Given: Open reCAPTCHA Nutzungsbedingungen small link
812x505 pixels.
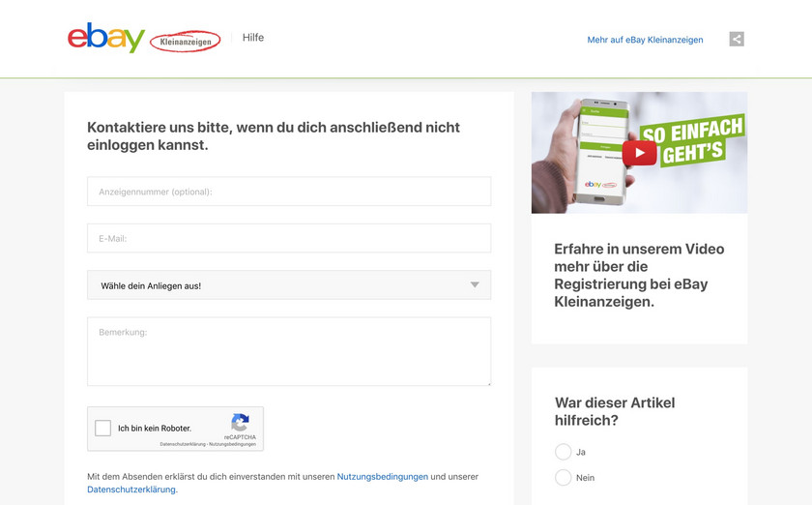Looking at the screenshot, I should click(x=233, y=444).
